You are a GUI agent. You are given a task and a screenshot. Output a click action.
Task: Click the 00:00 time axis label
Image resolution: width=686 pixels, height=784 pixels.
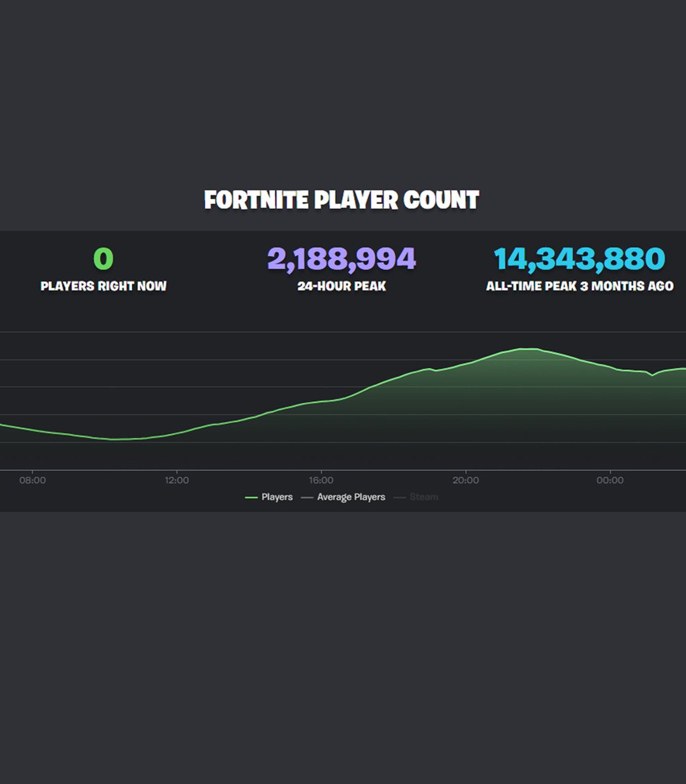[610, 480]
